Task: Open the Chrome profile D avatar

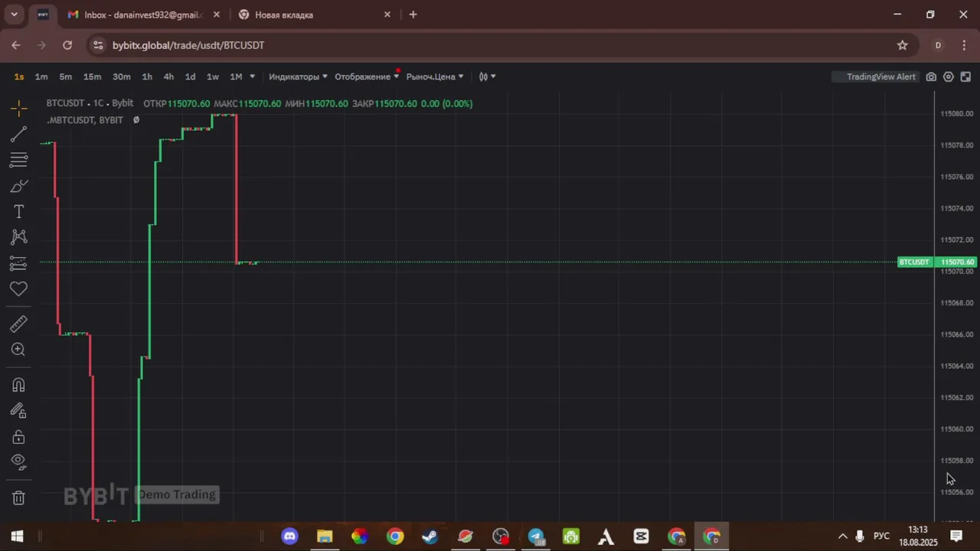Action: [938, 45]
